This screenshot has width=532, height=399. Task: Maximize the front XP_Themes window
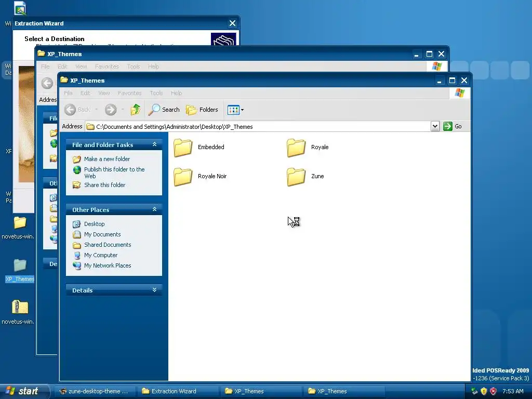pos(452,81)
